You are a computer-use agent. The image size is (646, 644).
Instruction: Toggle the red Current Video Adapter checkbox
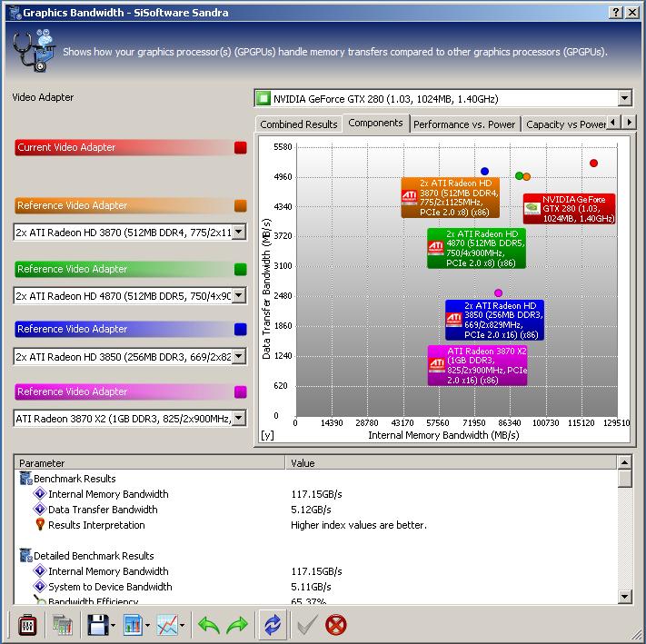[241, 147]
